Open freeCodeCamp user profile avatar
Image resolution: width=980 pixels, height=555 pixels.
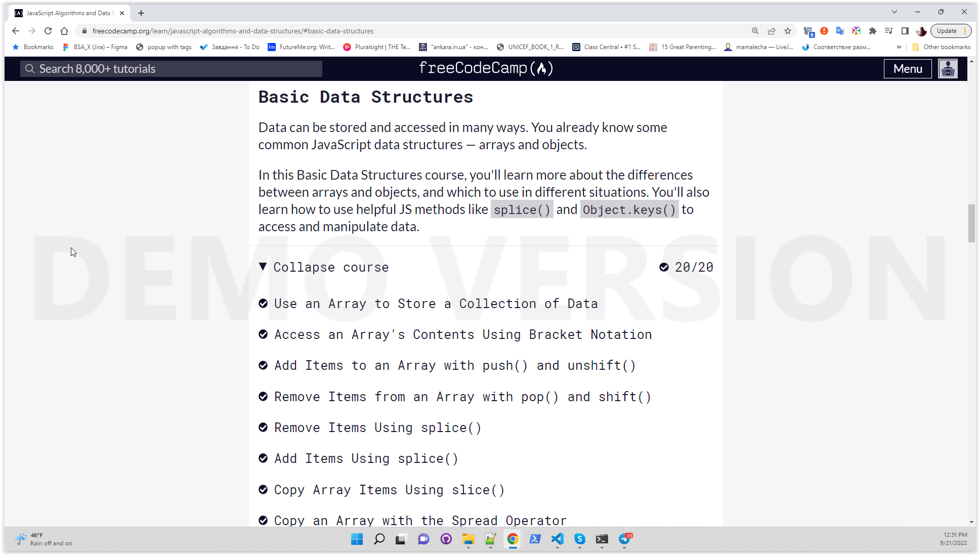948,68
